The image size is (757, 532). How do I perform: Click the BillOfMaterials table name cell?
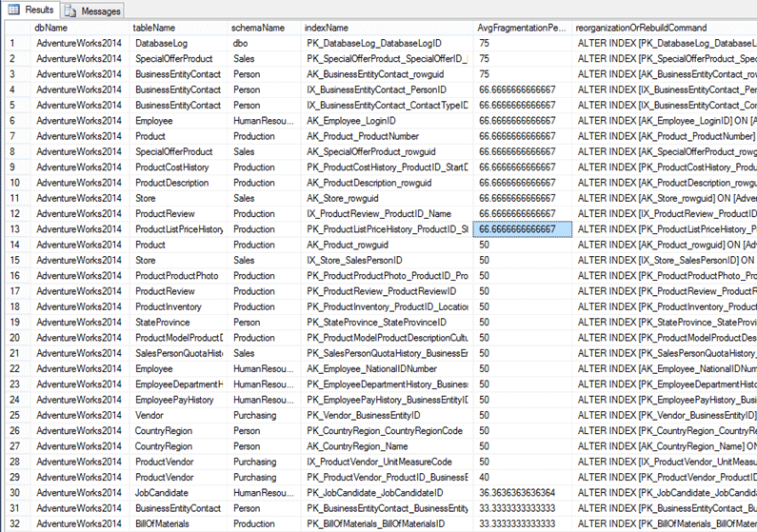pyautogui.click(x=179, y=523)
